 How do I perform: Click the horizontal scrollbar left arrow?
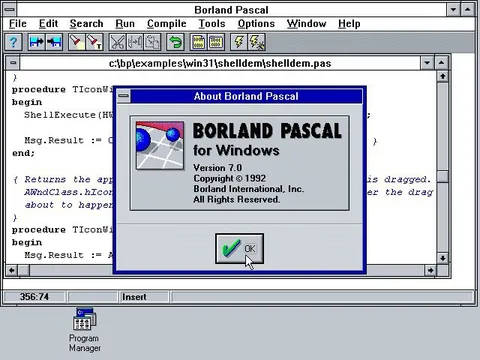click(x=12, y=270)
